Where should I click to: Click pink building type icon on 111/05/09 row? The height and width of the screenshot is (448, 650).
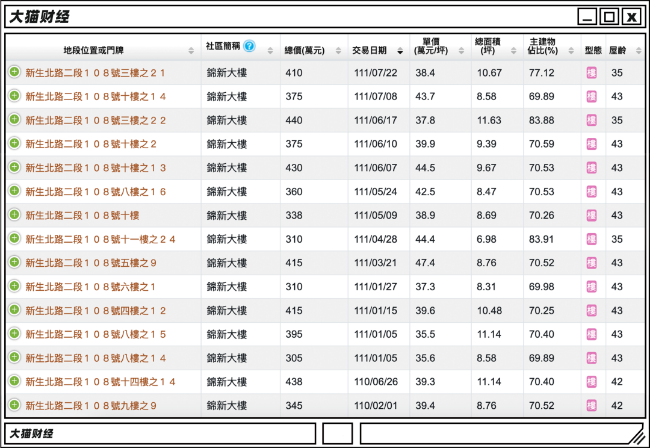[x=592, y=216]
